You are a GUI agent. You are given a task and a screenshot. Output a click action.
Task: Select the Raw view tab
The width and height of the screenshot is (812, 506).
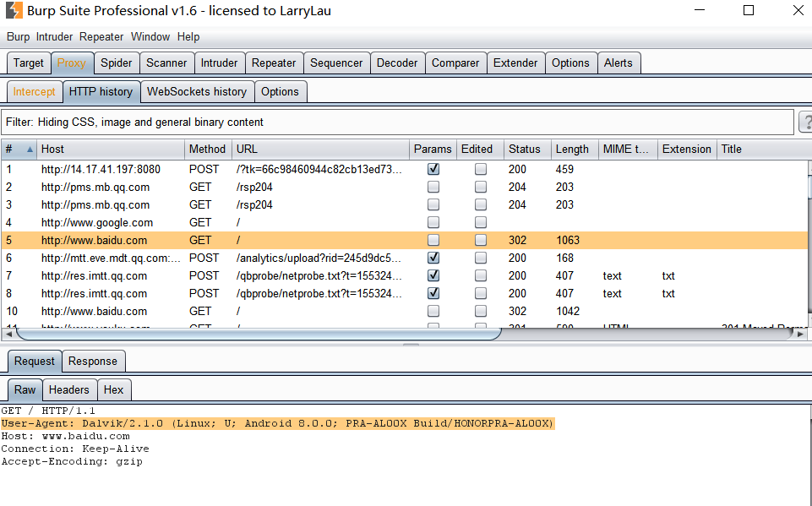(25, 389)
